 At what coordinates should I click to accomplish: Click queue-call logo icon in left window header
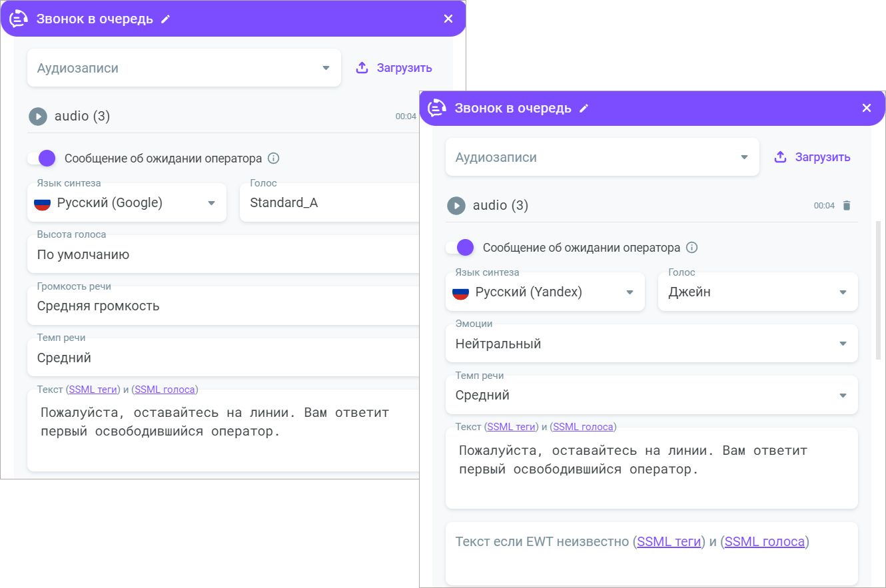[19, 19]
